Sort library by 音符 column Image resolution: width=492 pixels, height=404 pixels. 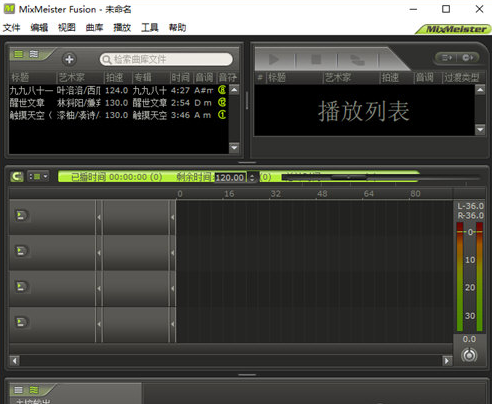(228, 78)
